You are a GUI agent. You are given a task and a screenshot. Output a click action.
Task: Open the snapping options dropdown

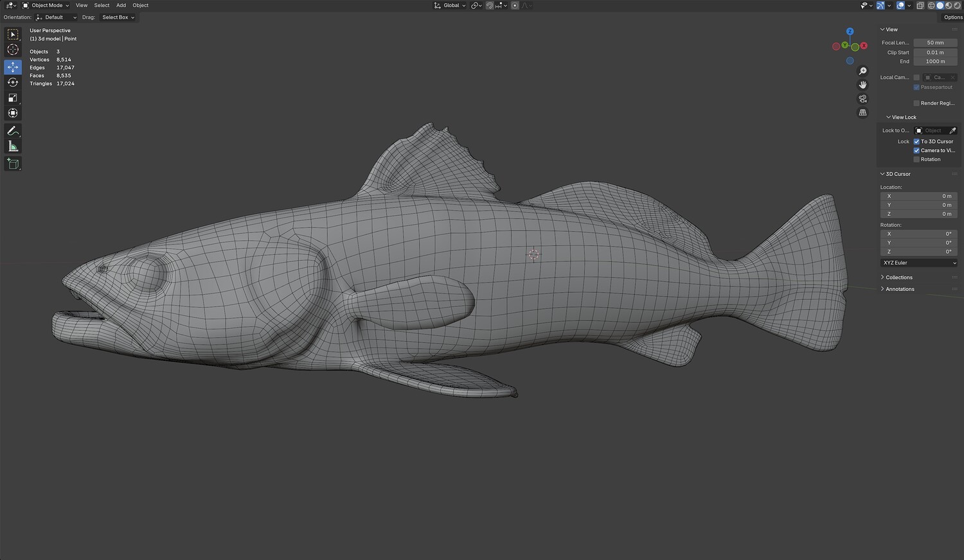tap(500, 5)
